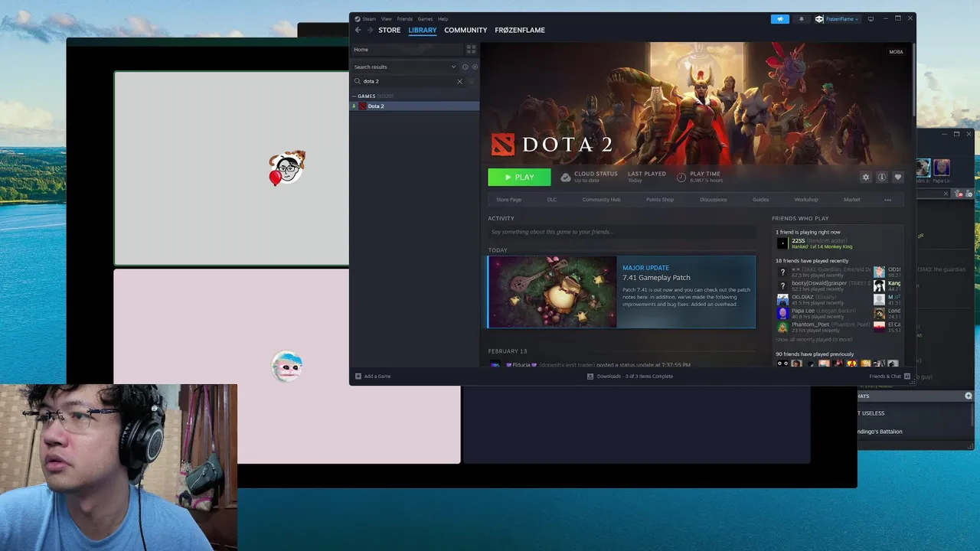Launch Dota 2 with the green PLAY button
The height and width of the screenshot is (551, 980).
click(519, 177)
